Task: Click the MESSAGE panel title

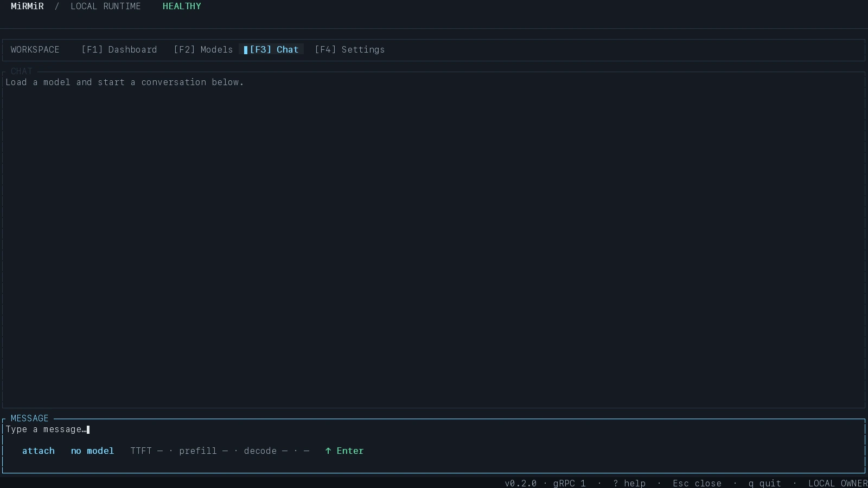Action: coord(29,418)
